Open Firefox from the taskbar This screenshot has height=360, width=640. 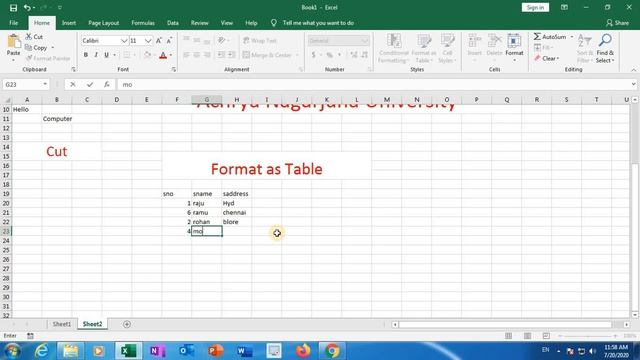(303, 351)
